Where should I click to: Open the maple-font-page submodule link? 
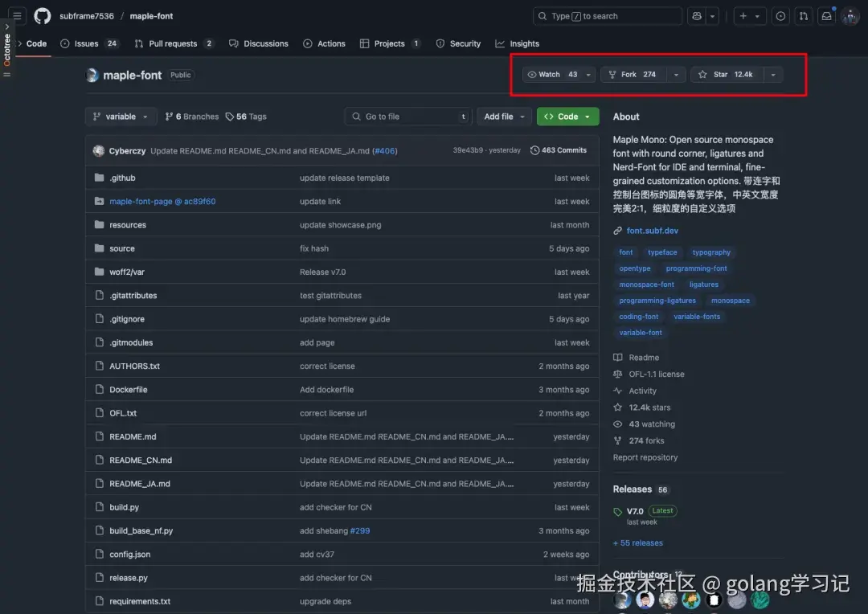pyautogui.click(x=162, y=202)
